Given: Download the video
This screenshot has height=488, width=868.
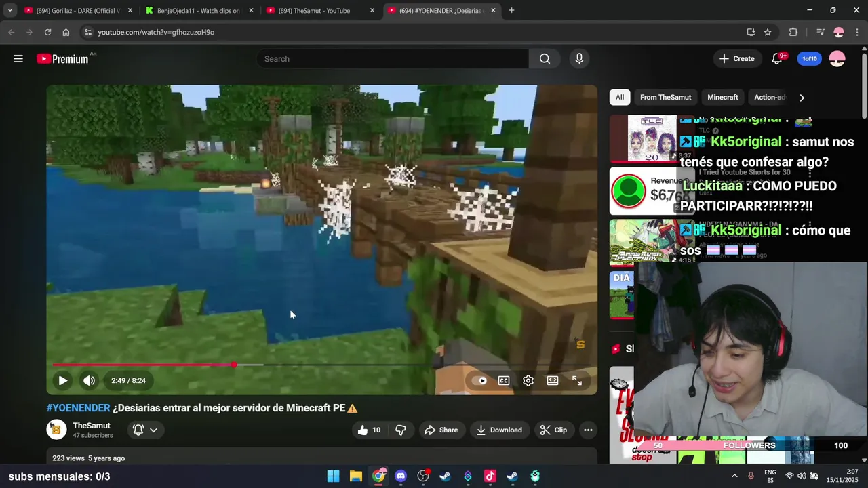Looking at the screenshot, I should [499, 430].
